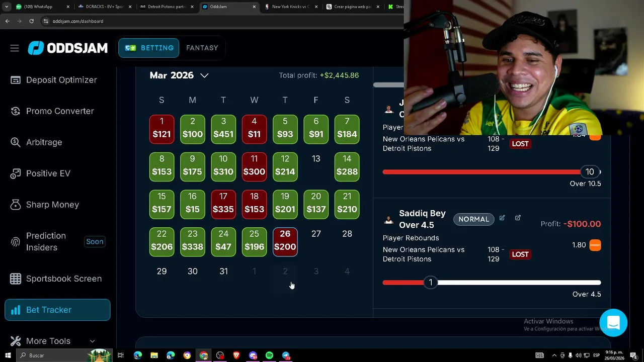Click the Sharp Money icon
644x362 pixels.
16,205
